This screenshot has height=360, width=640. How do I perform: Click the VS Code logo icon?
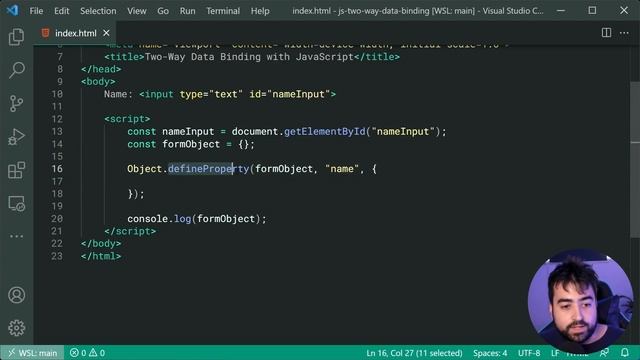pyautogui.click(x=12, y=10)
